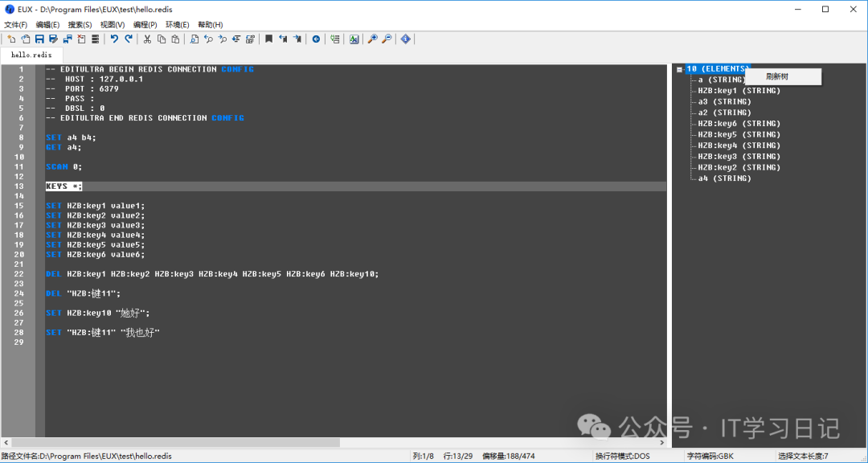Click the blue circle back arrow icon
868x463 pixels.
click(316, 39)
